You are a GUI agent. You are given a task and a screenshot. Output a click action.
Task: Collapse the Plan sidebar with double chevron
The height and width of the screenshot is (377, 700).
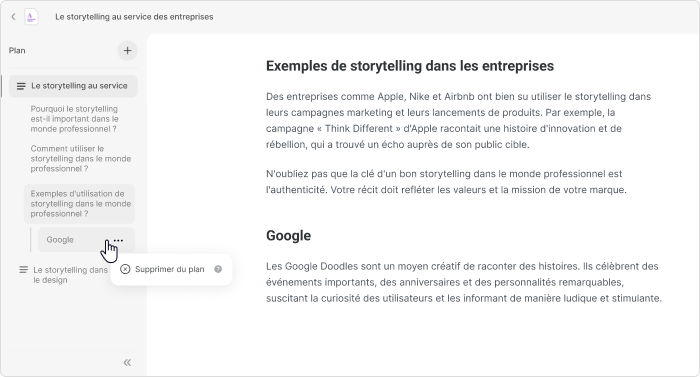127,362
